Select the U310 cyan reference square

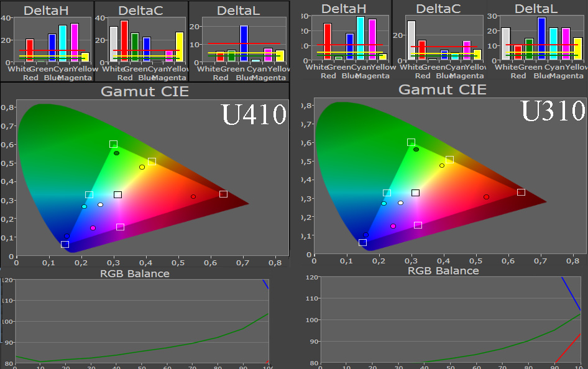387,193
